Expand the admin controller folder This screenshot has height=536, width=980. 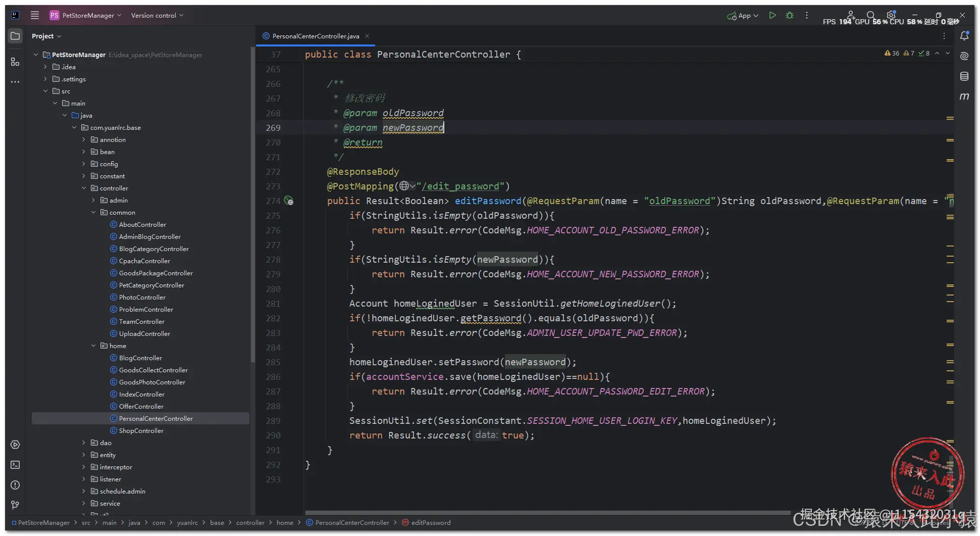click(93, 201)
